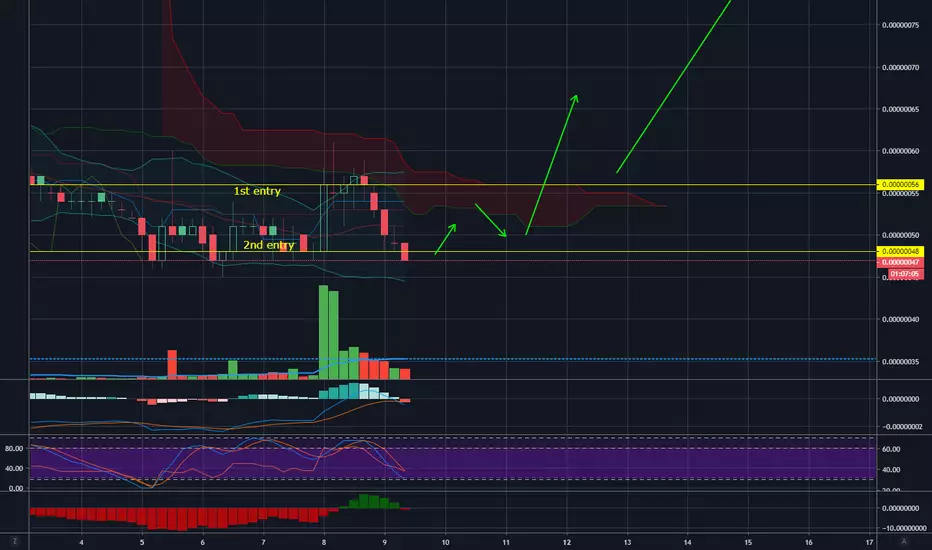The image size is (932, 550).
Task: Click the -10.00000000 histogram axis value
Action: click(x=903, y=528)
